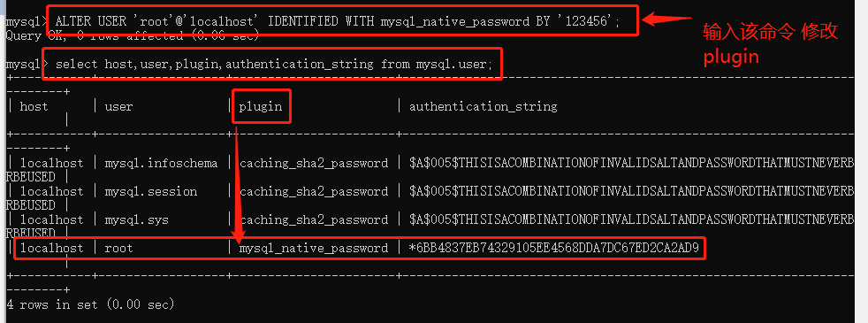Click caching_sha2_password in mysql.infoschema row
868x323 pixels.
point(313,164)
